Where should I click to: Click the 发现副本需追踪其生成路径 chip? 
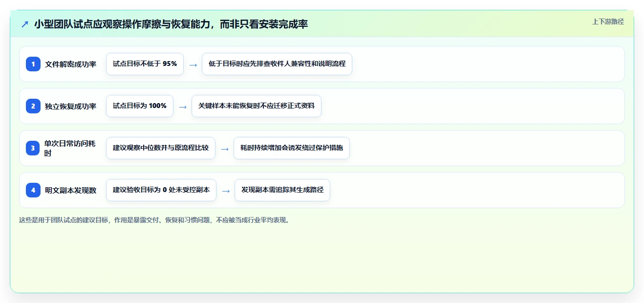282,190
